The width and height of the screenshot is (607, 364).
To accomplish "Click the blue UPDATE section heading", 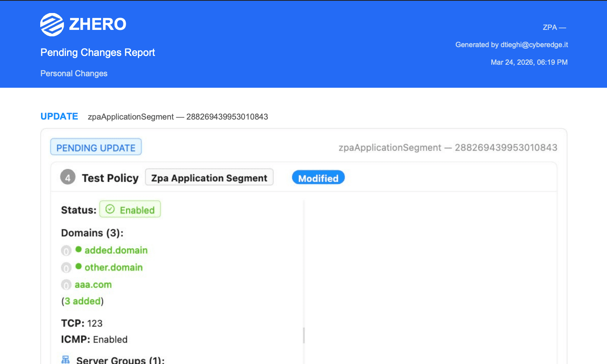I will click(x=59, y=116).
